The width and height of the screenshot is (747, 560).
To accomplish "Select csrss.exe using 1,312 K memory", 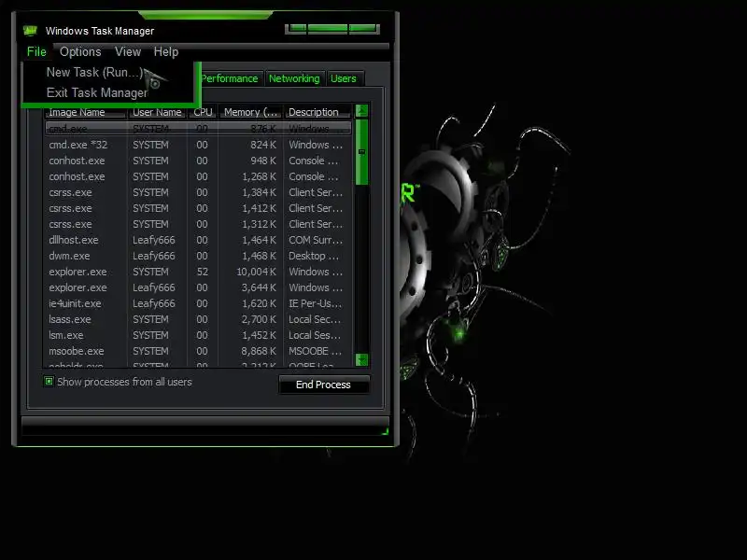I will pyautogui.click(x=199, y=224).
